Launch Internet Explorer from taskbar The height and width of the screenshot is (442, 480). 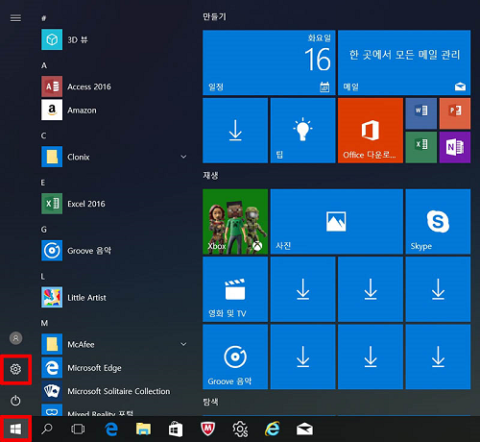[x=272, y=429]
